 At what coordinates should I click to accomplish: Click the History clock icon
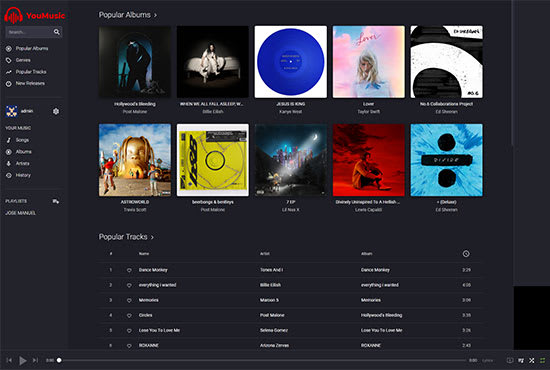(9, 175)
